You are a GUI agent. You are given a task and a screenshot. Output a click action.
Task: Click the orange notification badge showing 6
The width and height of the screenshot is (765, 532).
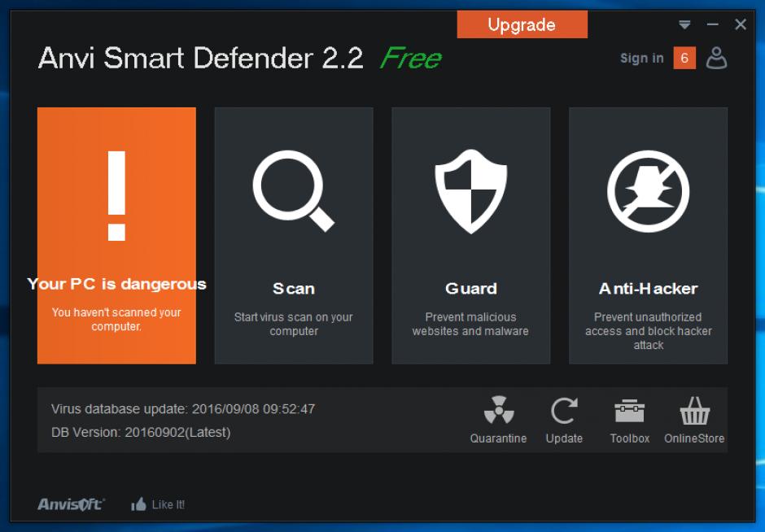[684, 58]
